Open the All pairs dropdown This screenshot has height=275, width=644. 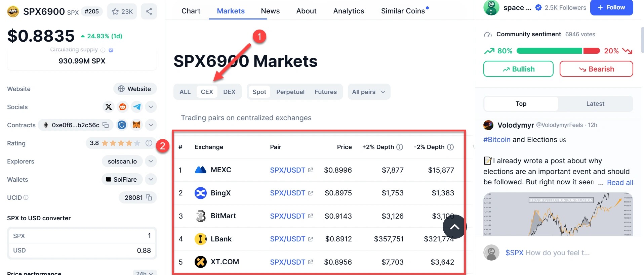tap(369, 92)
